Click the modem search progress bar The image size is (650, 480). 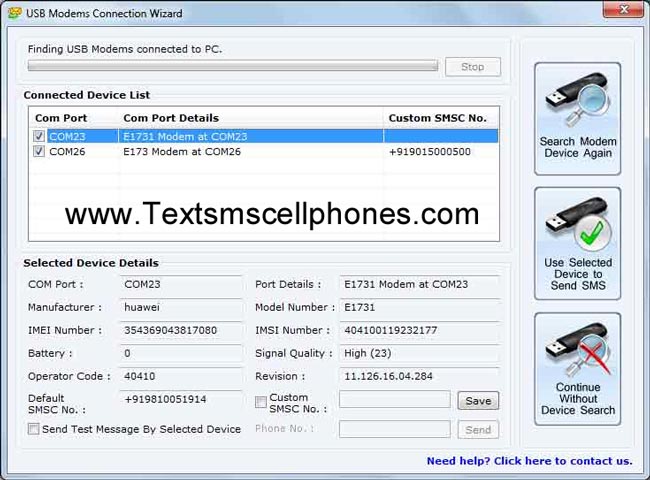pyautogui.click(x=233, y=66)
